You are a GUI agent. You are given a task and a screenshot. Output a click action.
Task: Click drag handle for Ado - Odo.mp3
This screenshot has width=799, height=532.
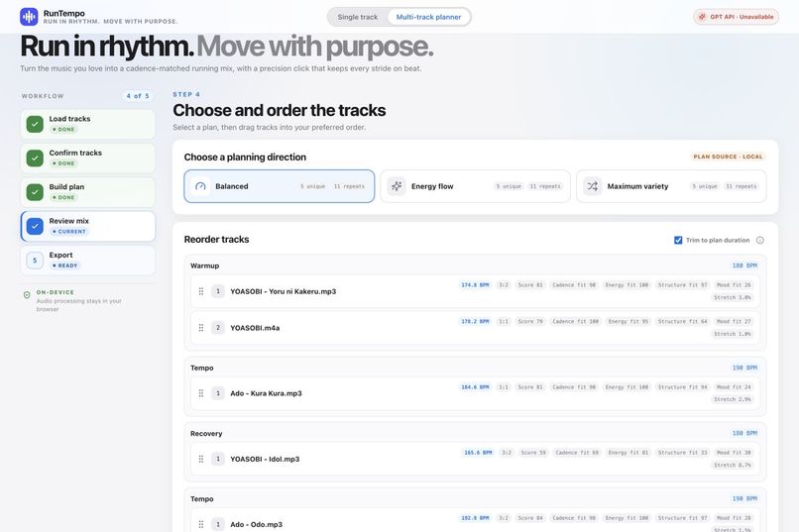click(201, 524)
